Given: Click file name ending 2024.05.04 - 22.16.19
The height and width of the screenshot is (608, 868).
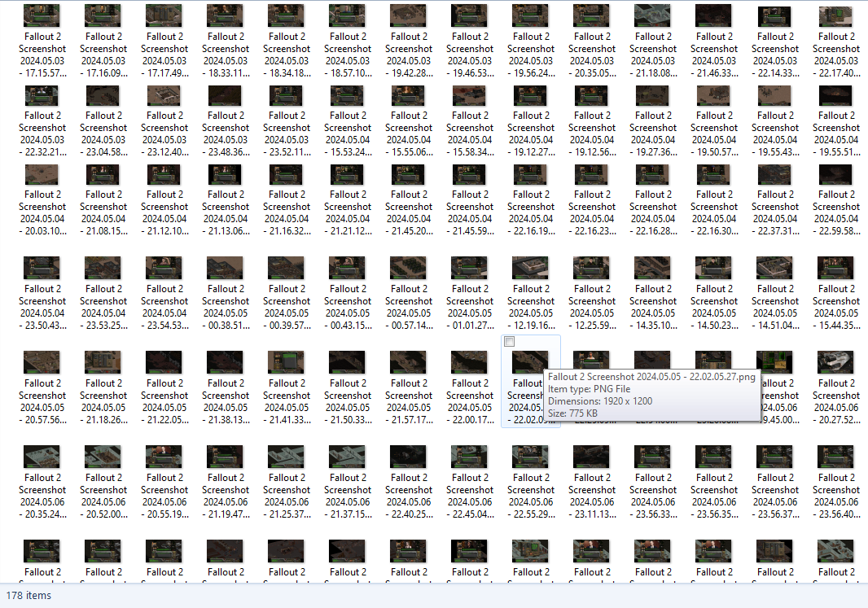Looking at the screenshot, I should 531,213.
